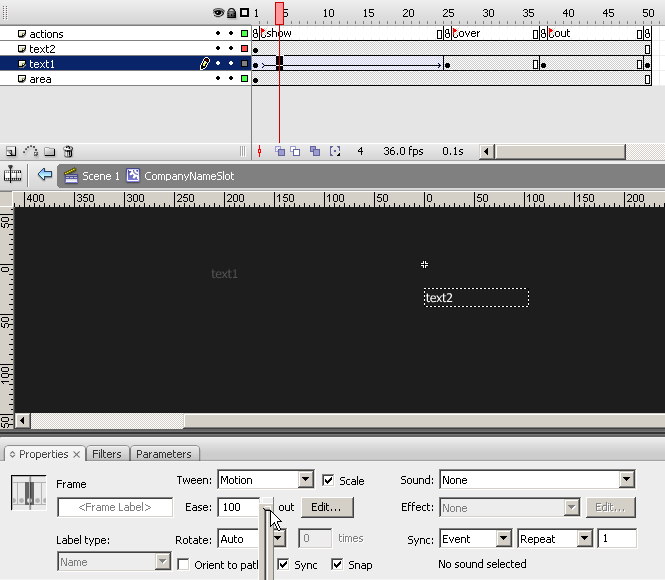Open the Tween type dropdown
Image resolution: width=665 pixels, height=580 pixels.
[x=306, y=480]
